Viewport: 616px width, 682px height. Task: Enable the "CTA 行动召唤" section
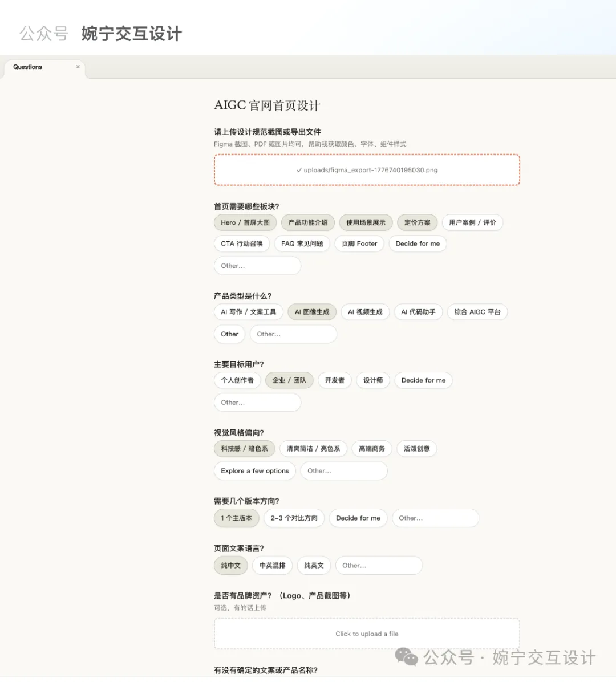(241, 243)
